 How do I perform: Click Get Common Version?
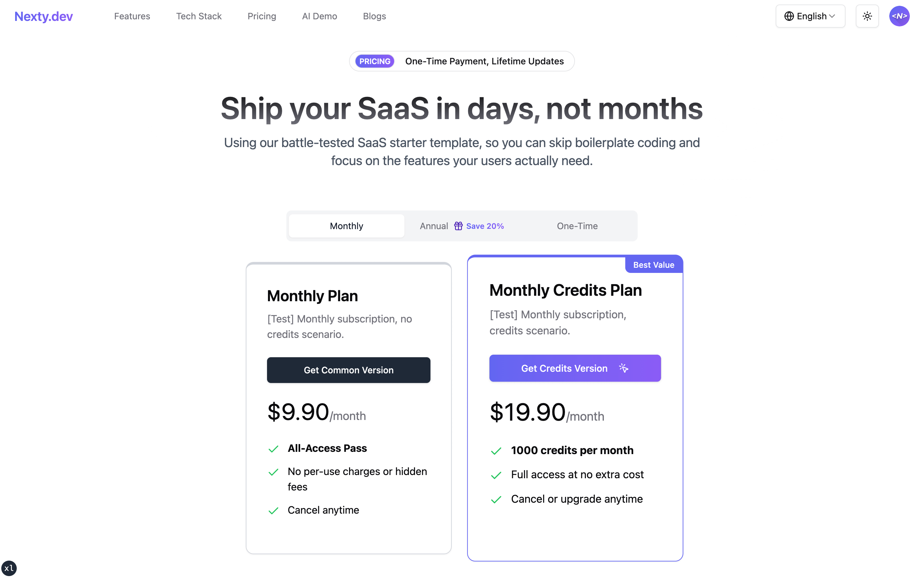(x=348, y=370)
